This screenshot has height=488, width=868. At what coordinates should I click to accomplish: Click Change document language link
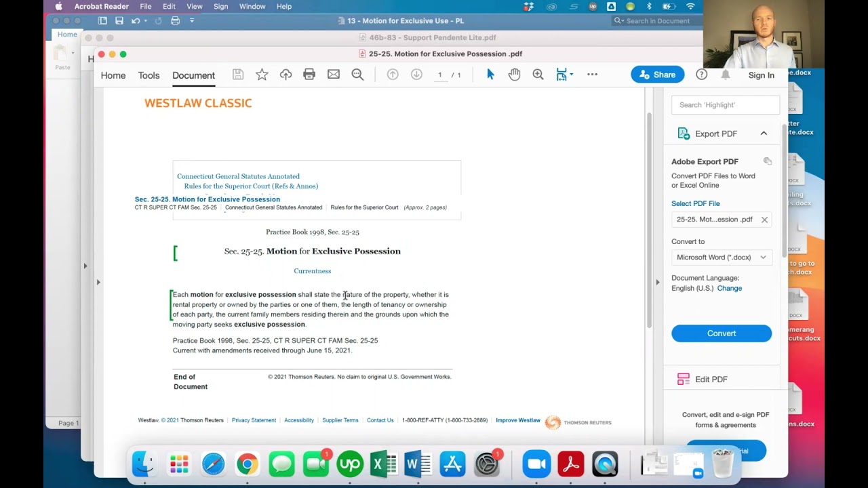coord(730,288)
